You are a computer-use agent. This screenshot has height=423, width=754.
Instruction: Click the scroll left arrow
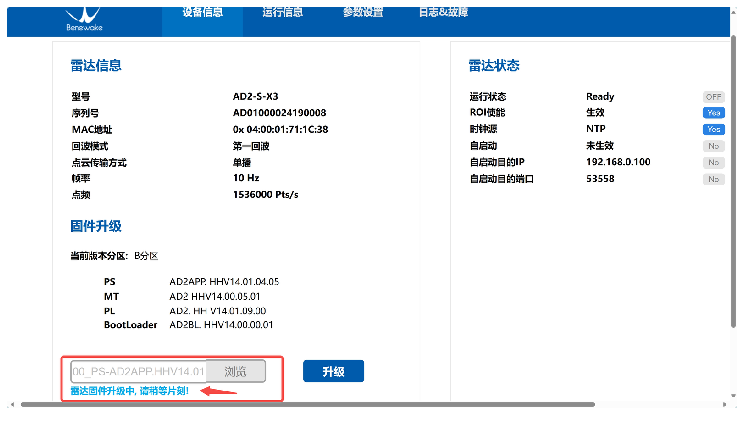(x=13, y=404)
